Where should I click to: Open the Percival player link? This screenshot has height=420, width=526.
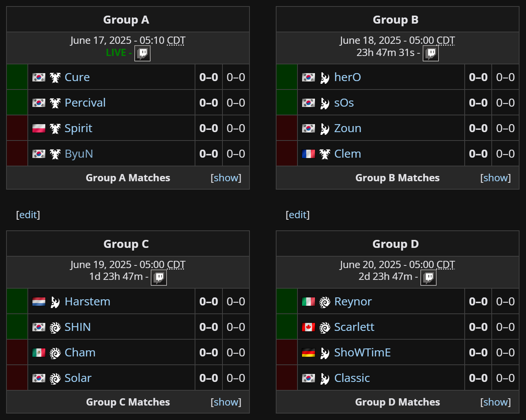tap(85, 103)
